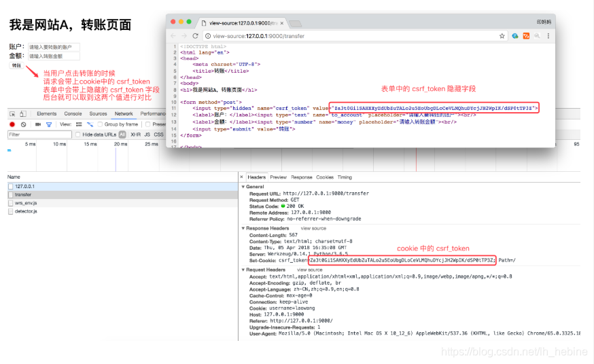
Task: Click the Referrer Policy no-referrer-when-downgrade value
Action: (324, 219)
